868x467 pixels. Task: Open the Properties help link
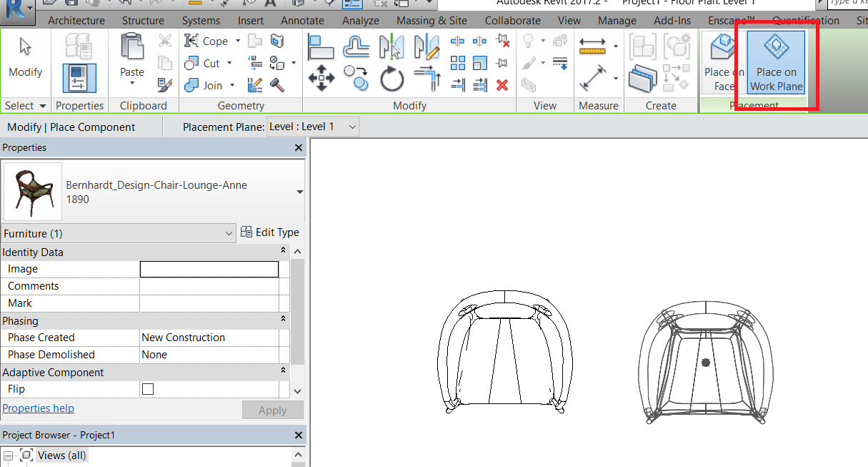38,408
